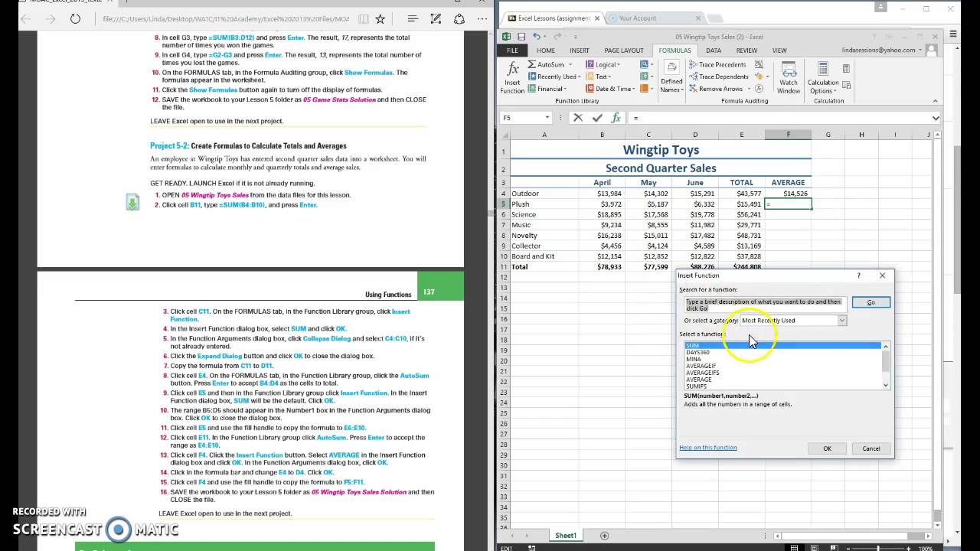Switch to the VIEW tab

pos(779,51)
